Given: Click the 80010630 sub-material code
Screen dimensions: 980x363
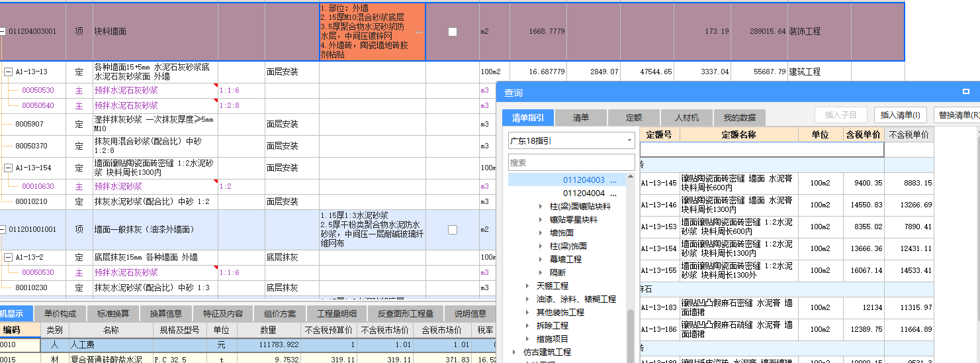Looking at the screenshot, I should click(x=38, y=187).
